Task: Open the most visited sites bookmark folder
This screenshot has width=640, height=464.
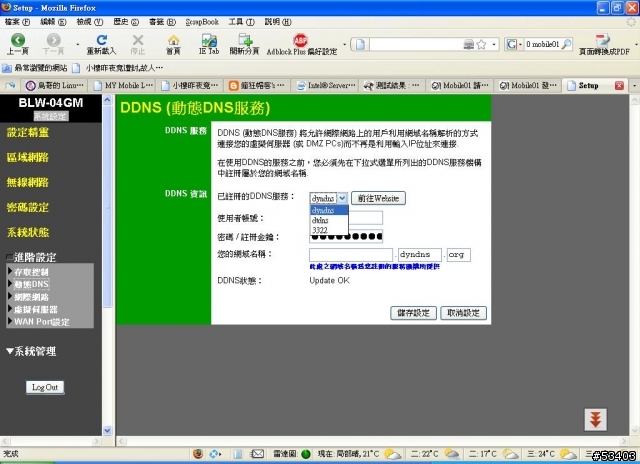Action: 35,68
